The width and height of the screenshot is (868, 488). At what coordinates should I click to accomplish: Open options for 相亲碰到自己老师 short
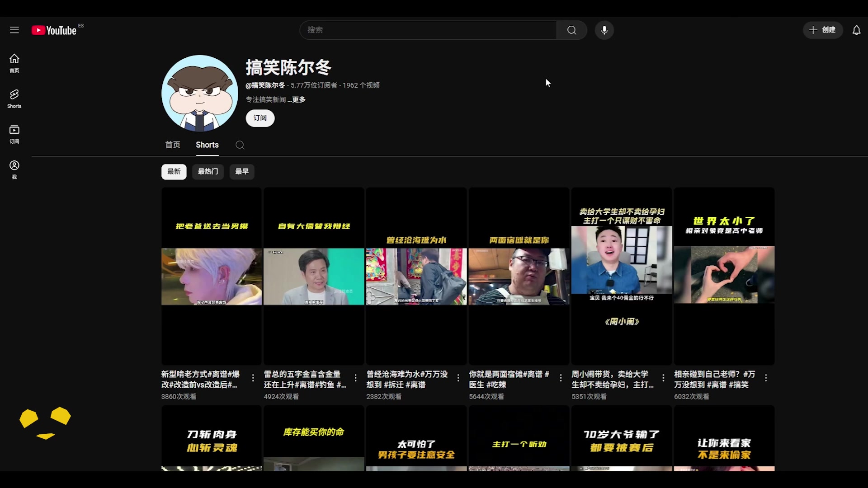pyautogui.click(x=766, y=378)
